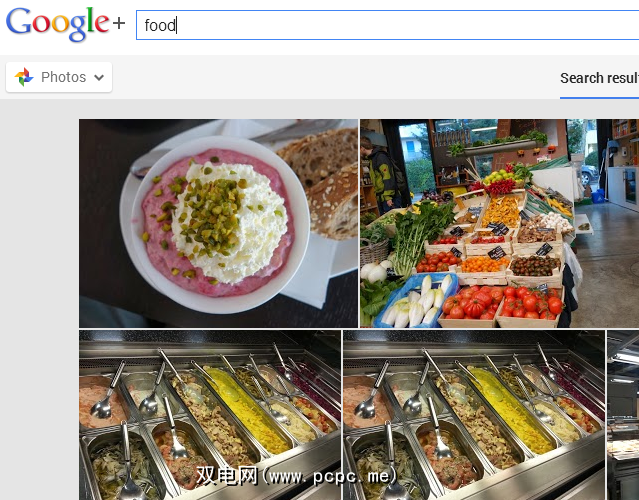Open the vegetable market stall photo

[499, 223]
